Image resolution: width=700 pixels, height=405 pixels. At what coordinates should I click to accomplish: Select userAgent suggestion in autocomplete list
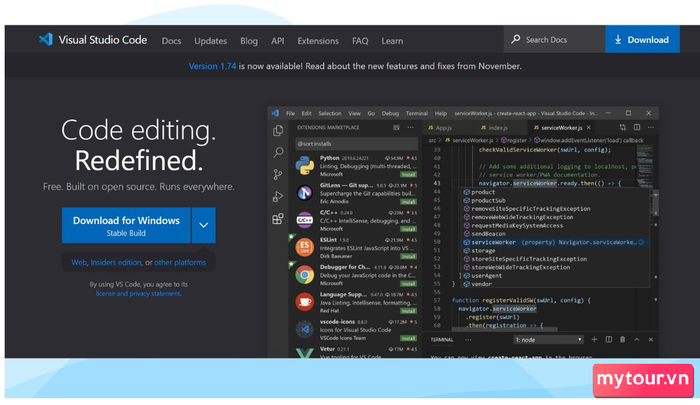coord(555,276)
